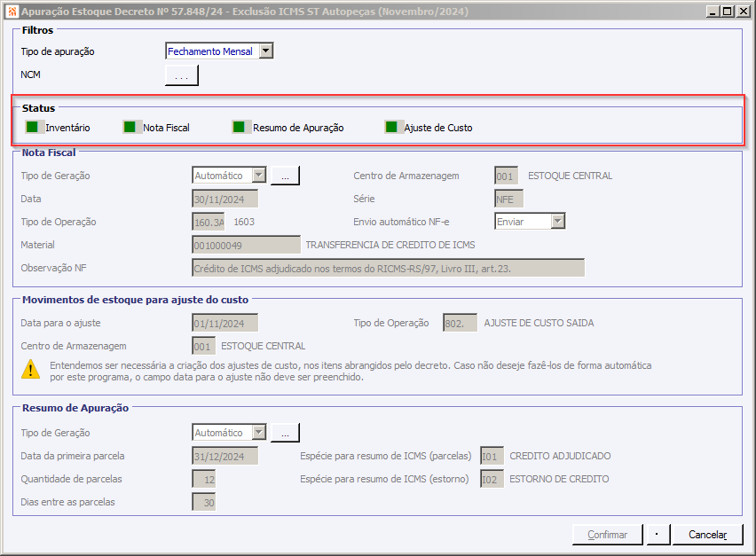Viewport: 756px width, 556px height.
Task: Click the Confirmar button
Action: pos(608,535)
